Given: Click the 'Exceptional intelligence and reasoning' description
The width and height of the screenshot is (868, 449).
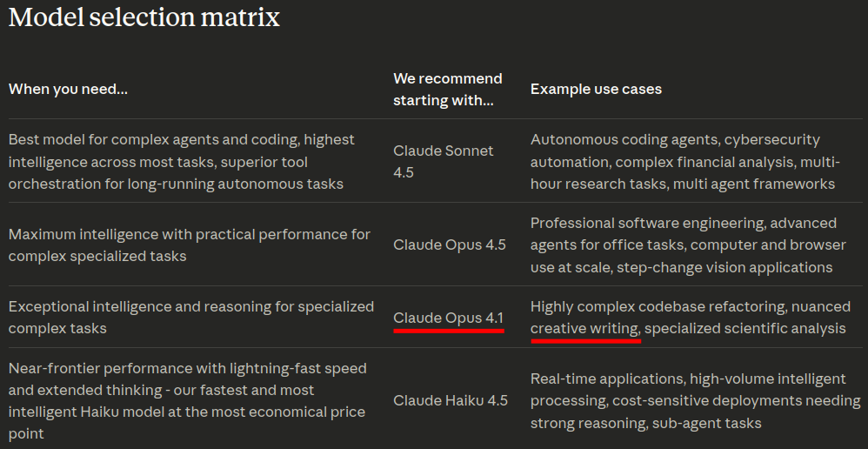Looking at the screenshot, I should pos(190,317).
